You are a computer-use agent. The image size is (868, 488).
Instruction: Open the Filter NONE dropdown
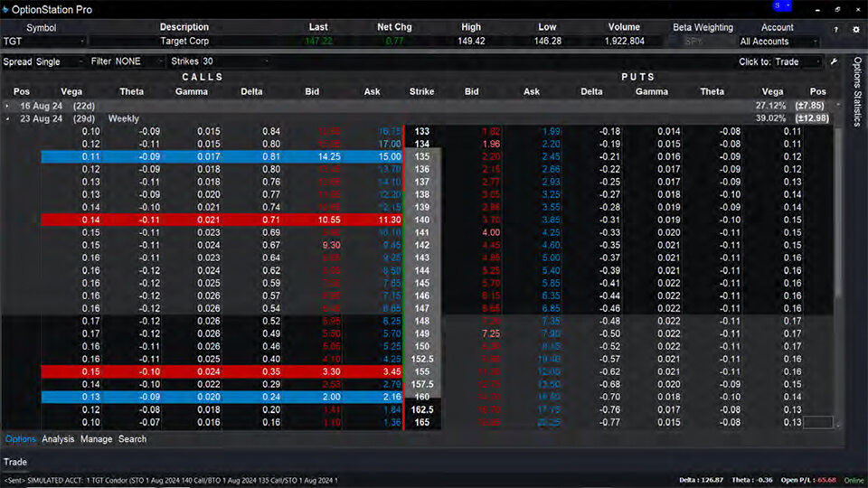(x=138, y=61)
